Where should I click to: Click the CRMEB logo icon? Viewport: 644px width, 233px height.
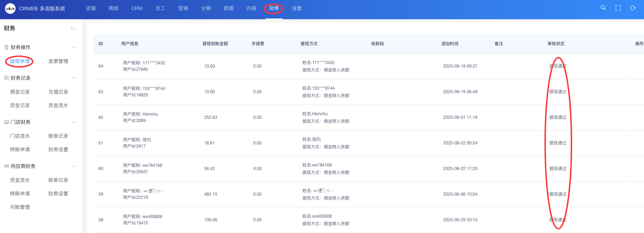[x=10, y=9]
